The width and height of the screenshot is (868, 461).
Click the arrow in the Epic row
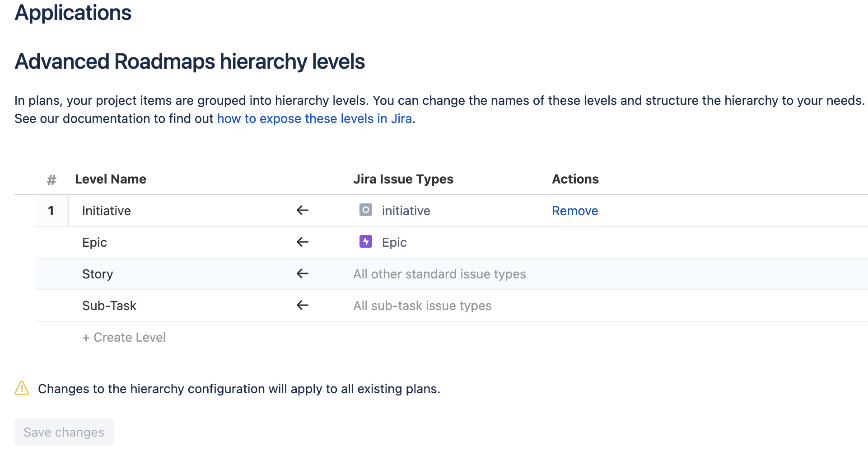pyautogui.click(x=303, y=242)
